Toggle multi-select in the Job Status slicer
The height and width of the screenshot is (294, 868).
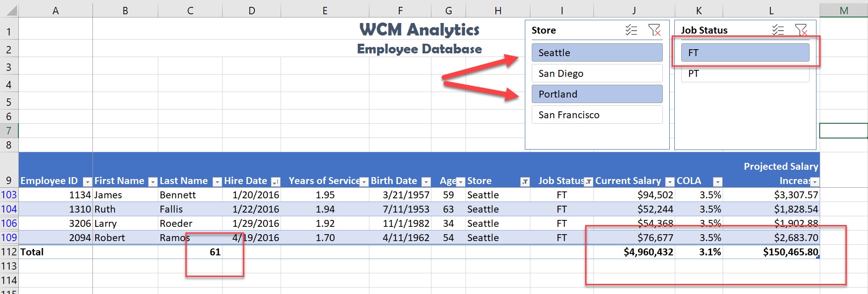[778, 30]
